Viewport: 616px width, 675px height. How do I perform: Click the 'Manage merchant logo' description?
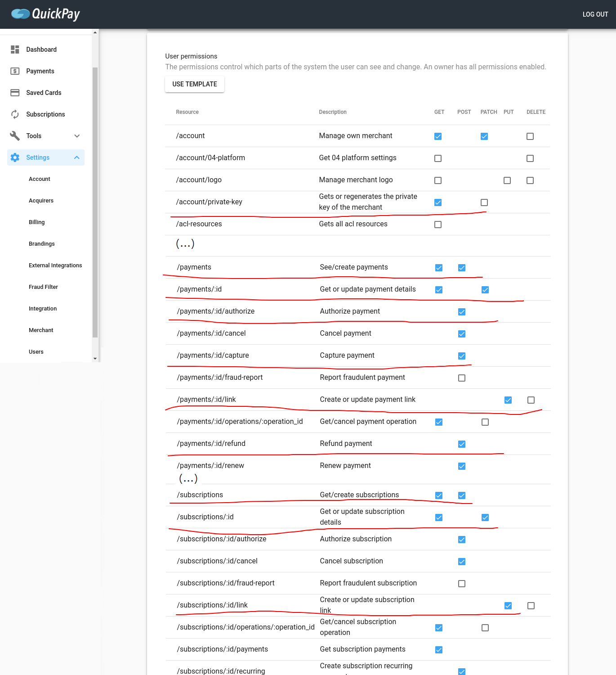click(x=356, y=180)
